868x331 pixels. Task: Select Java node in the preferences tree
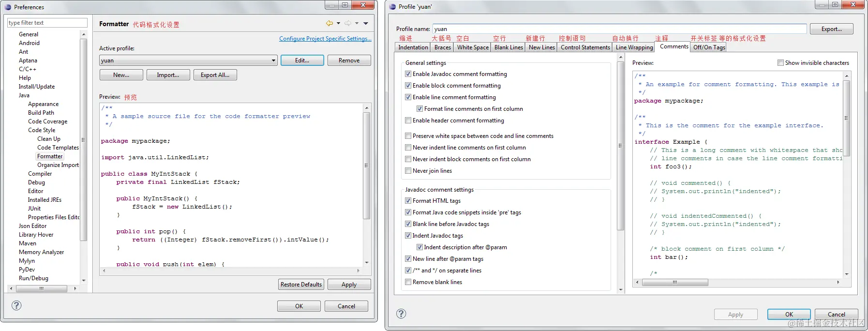tap(24, 95)
